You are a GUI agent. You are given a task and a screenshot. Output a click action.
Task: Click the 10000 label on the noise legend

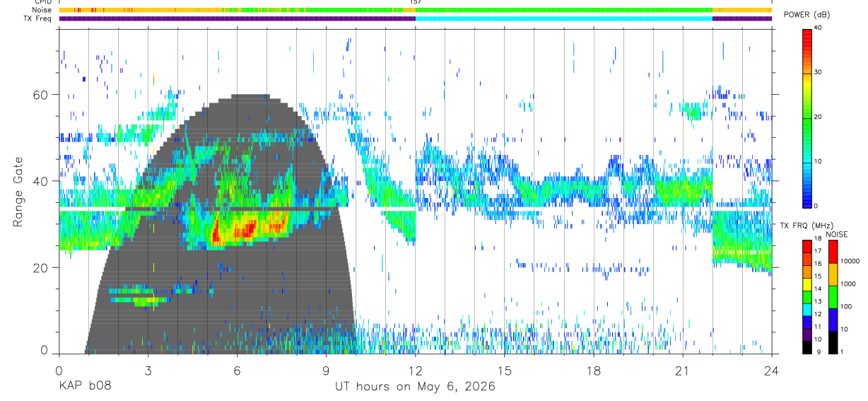[x=850, y=261]
